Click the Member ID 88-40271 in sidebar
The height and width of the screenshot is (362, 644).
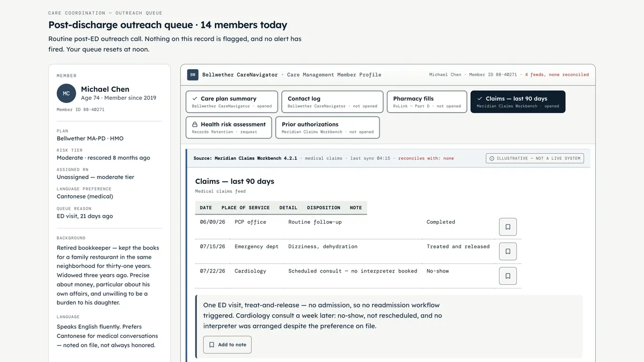80,109
